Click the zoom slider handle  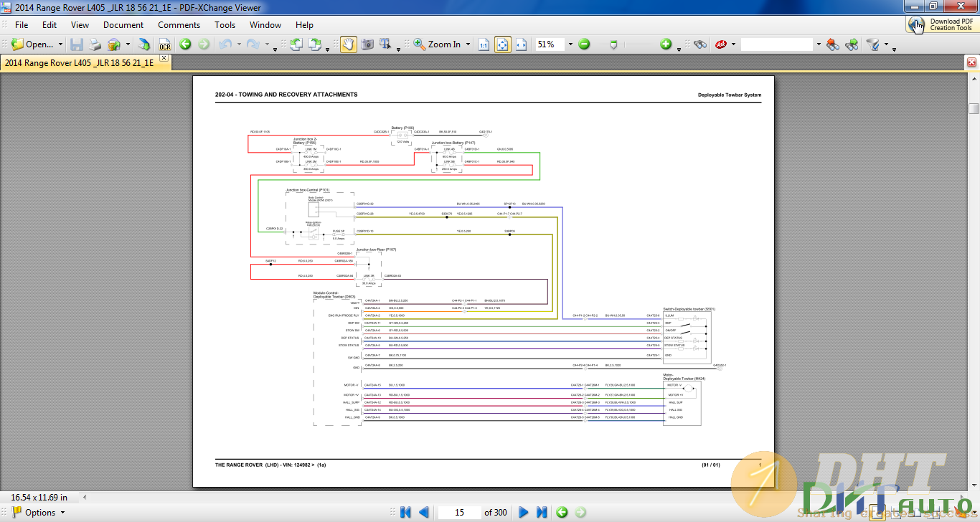pos(613,44)
